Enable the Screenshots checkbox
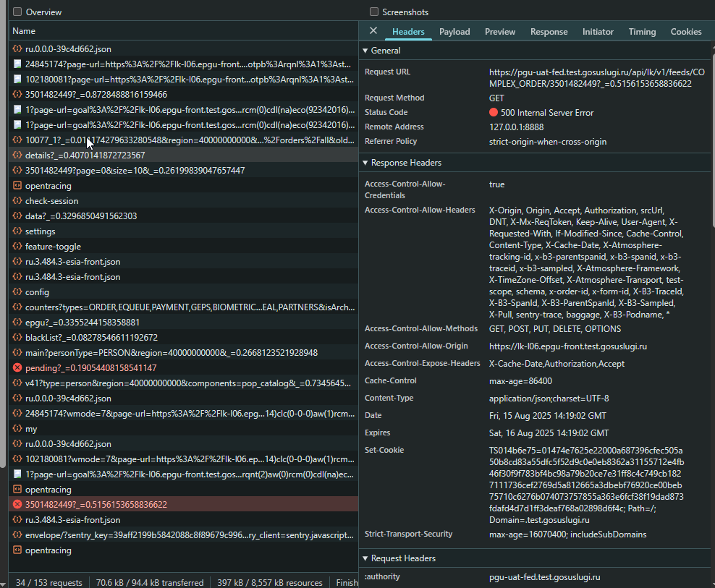This screenshot has width=715, height=588. point(374,12)
